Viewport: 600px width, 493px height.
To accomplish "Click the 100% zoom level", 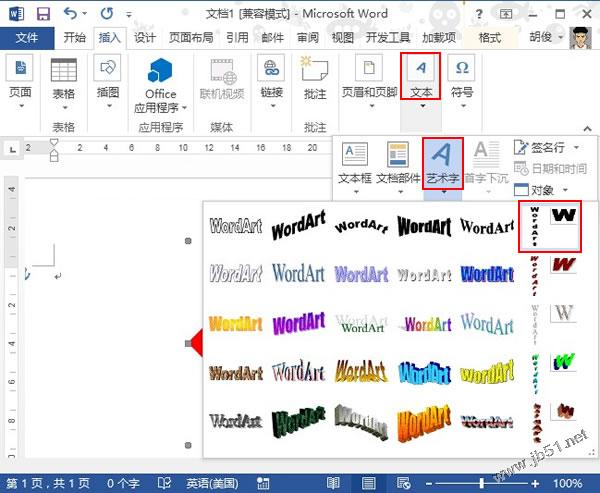I will click(567, 483).
